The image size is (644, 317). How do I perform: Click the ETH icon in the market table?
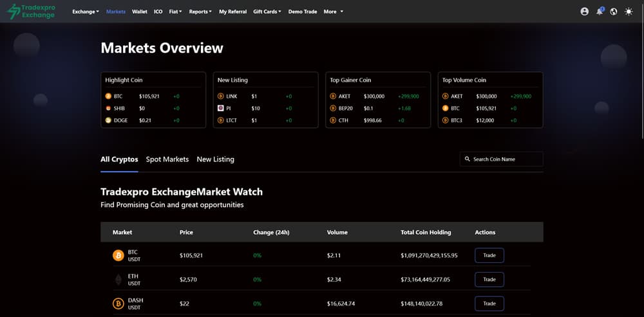[118, 280]
